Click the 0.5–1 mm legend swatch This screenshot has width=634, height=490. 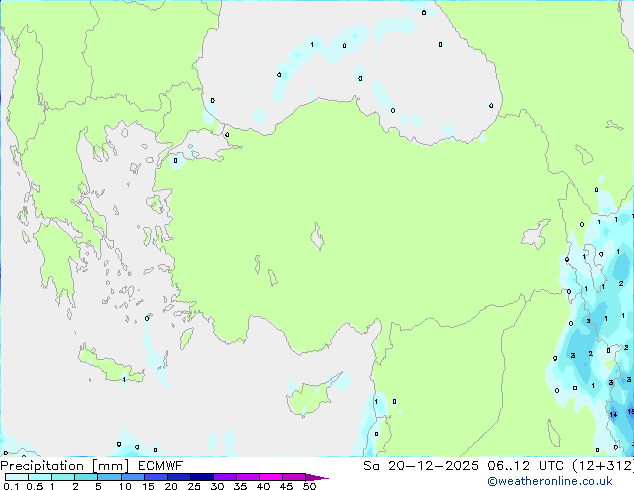pyautogui.click(x=40, y=477)
